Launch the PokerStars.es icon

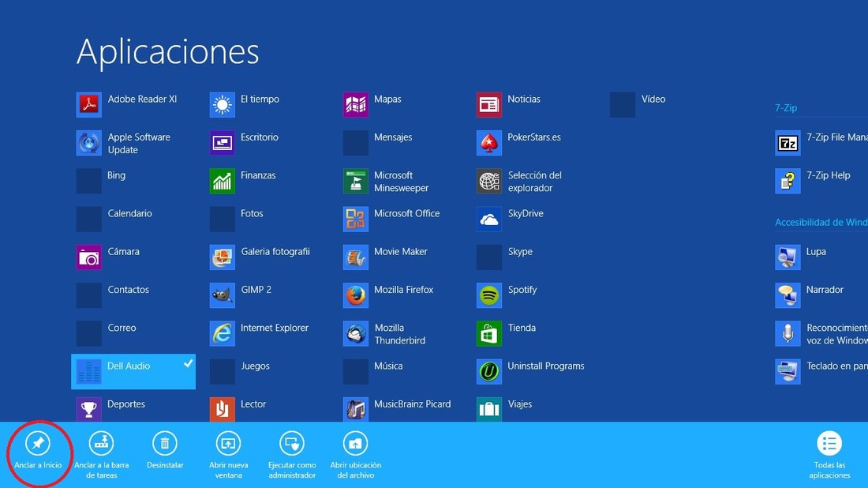488,143
